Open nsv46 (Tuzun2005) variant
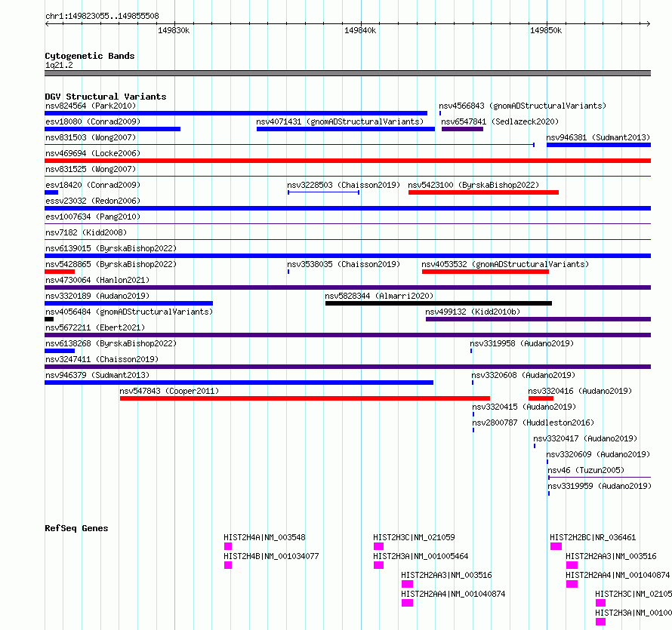 coord(586,470)
